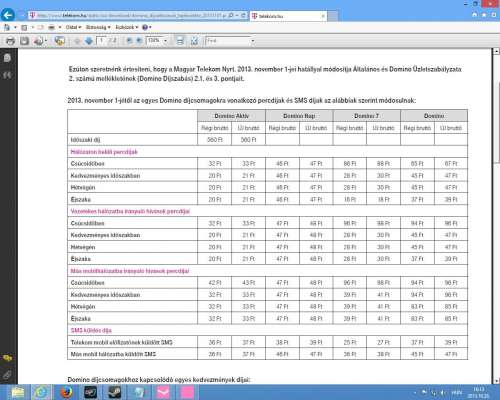Viewport: 500px width, 400px height.
Task: Expand the Find field dropdown arrow
Action: [253, 41]
